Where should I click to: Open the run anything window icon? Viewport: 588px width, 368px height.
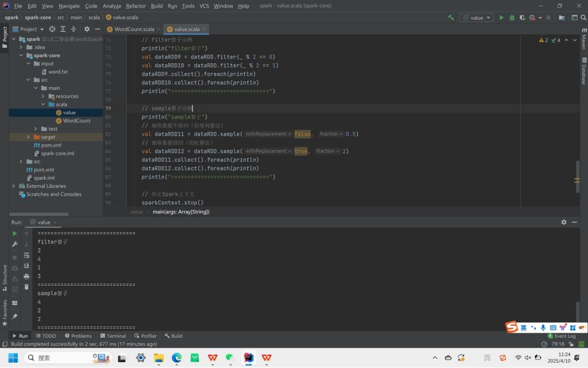pyautogui.click(x=574, y=18)
